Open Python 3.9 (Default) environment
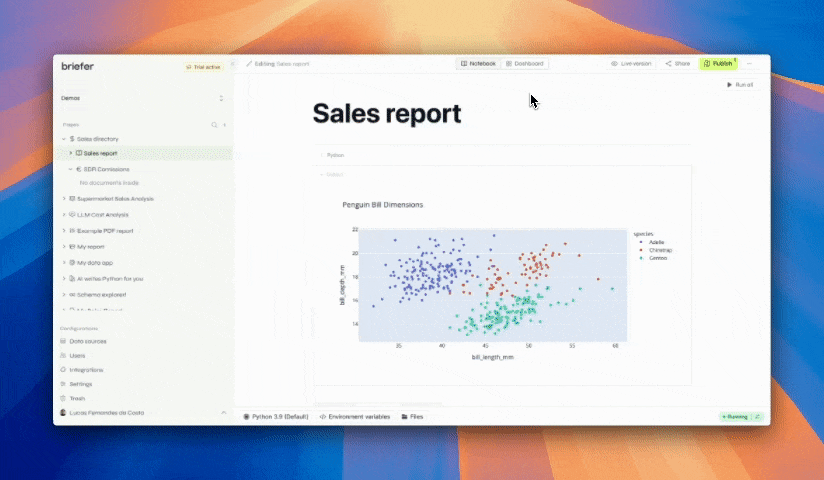The height and width of the screenshot is (480, 824). (275, 416)
